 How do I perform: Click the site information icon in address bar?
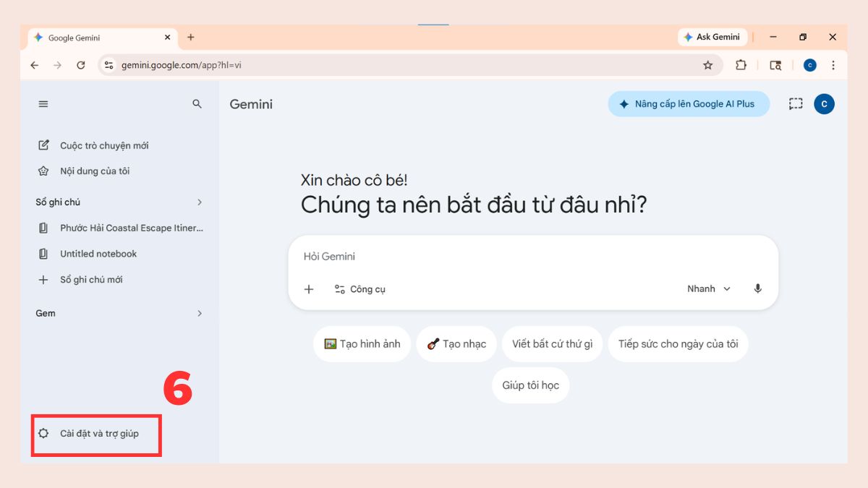pos(109,65)
